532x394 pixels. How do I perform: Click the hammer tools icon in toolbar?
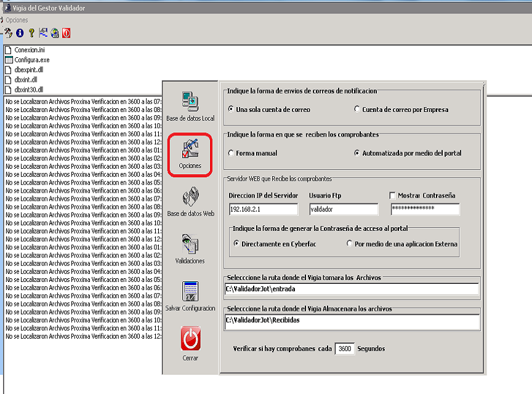click(8, 33)
